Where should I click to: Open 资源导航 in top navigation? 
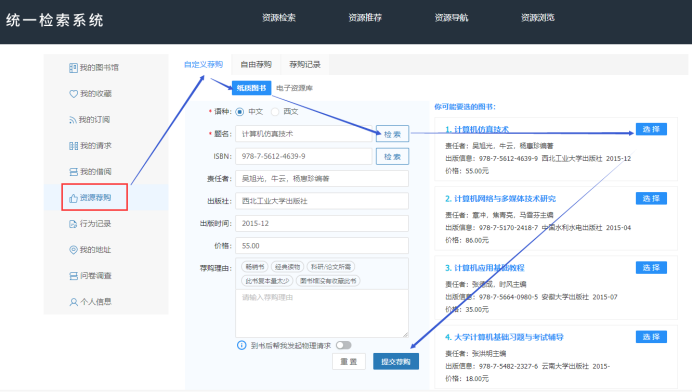tap(451, 18)
